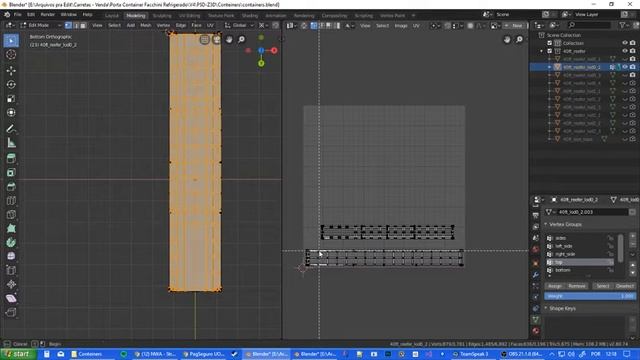Enable vertex select mode

[x=68, y=25]
